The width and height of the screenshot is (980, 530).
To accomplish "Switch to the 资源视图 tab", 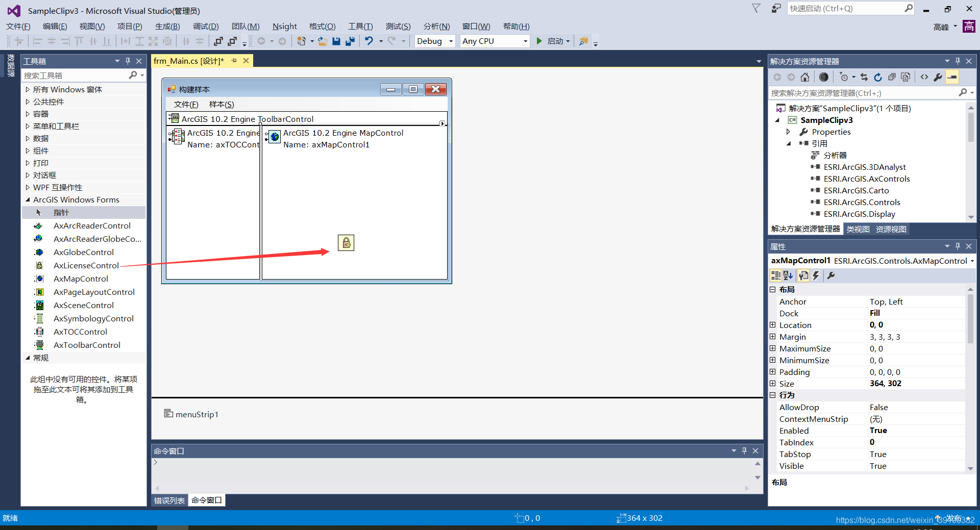I will point(891,229).
